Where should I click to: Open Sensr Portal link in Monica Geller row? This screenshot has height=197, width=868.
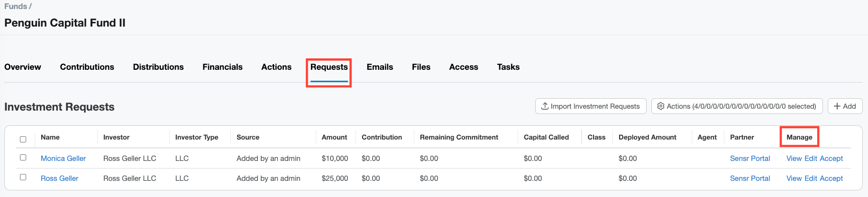750,159
